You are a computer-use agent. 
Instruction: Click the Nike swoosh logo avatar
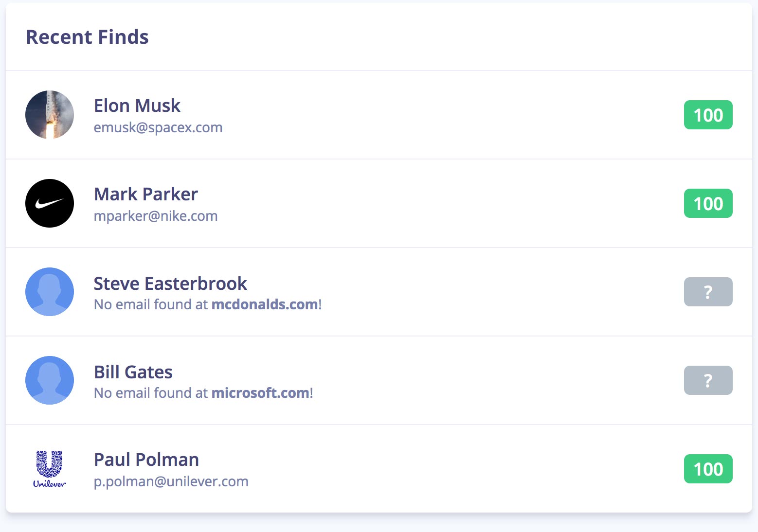(x=50, y=203)
